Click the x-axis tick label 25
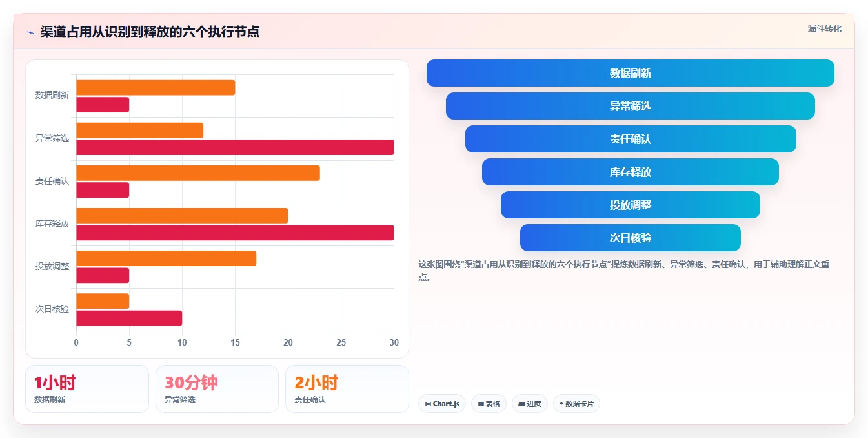The height and width of the screenshot is (438, 868). [x=341, y=342]
